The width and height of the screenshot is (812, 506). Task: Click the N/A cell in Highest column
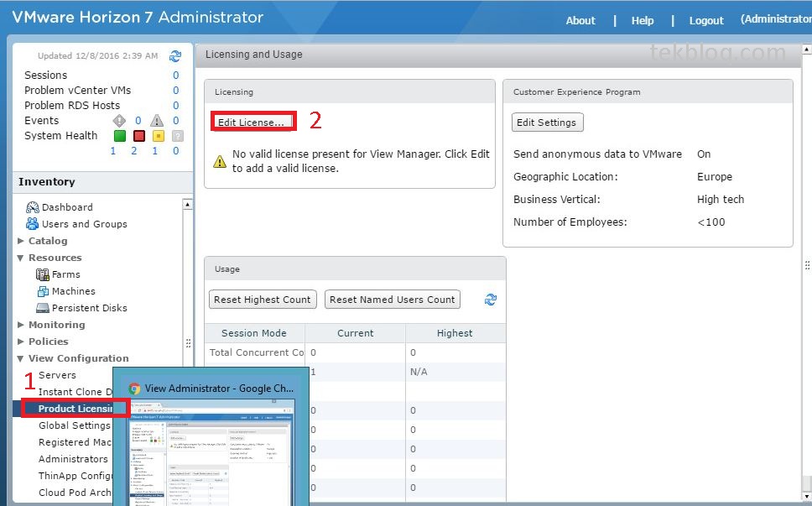tap(419, 372)
